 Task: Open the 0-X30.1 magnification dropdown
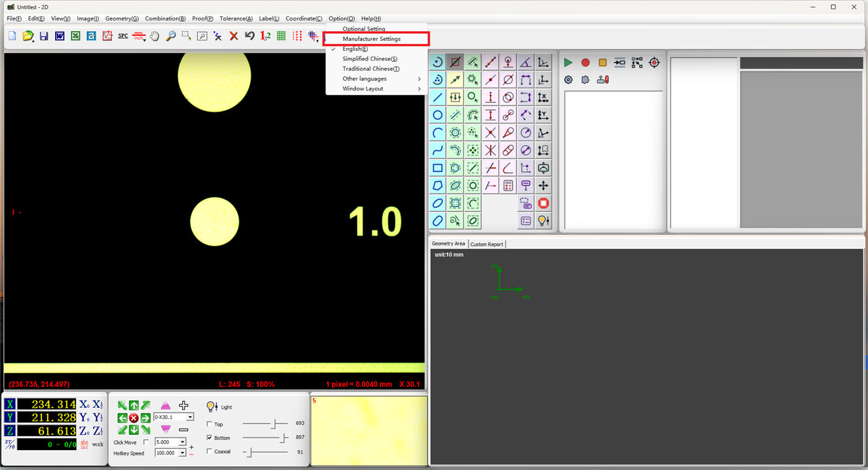(x=190, y=417)
